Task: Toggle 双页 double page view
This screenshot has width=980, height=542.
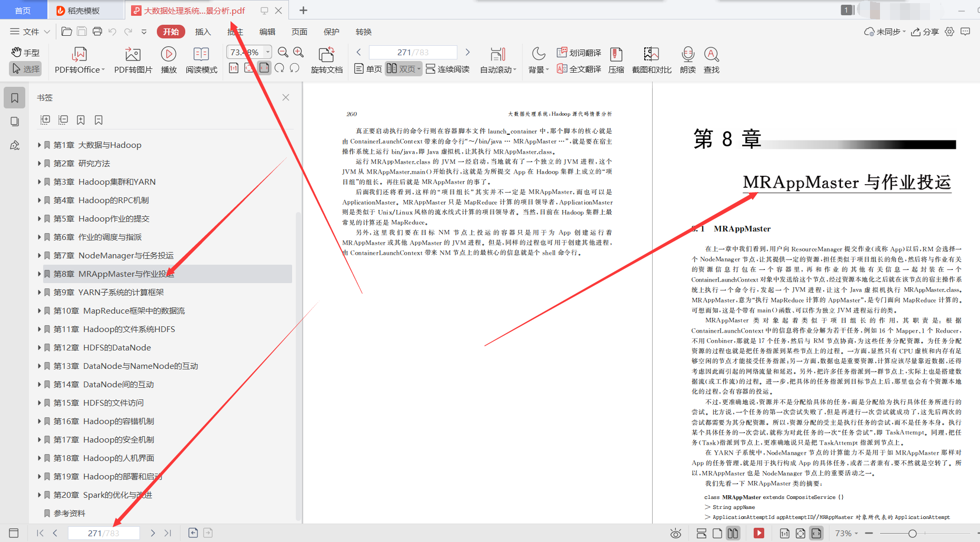Action: (404, 69)
